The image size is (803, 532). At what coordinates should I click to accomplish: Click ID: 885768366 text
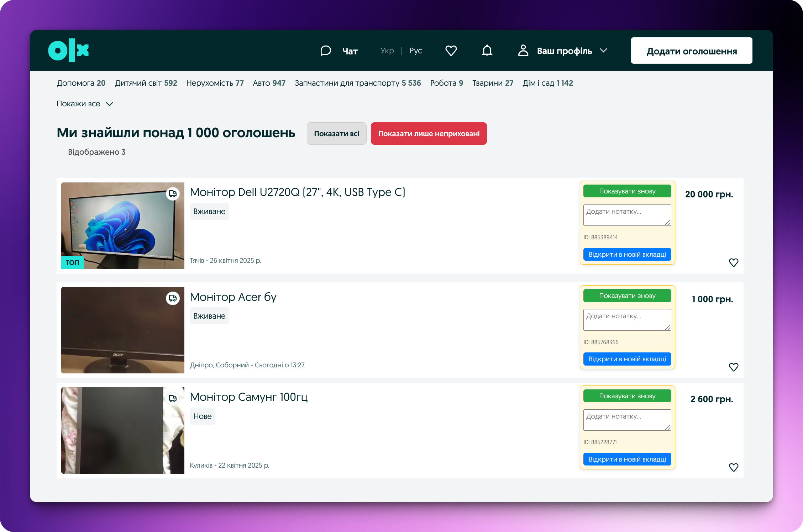click(601, 342)
